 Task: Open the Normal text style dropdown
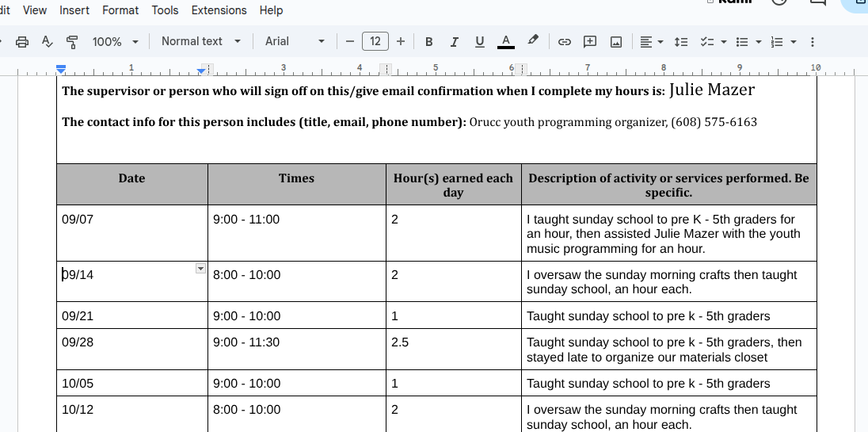pos(201,41)
